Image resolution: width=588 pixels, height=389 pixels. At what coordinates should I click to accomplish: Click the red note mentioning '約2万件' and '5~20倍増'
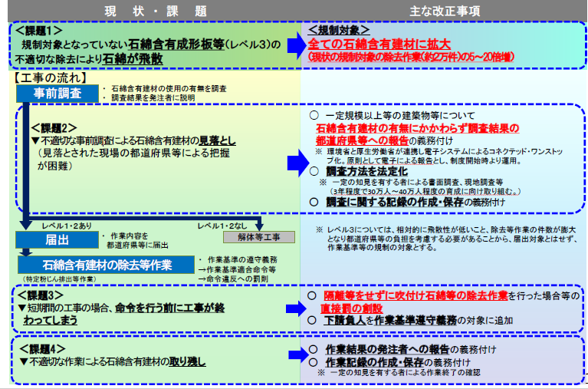click(411, 57)
